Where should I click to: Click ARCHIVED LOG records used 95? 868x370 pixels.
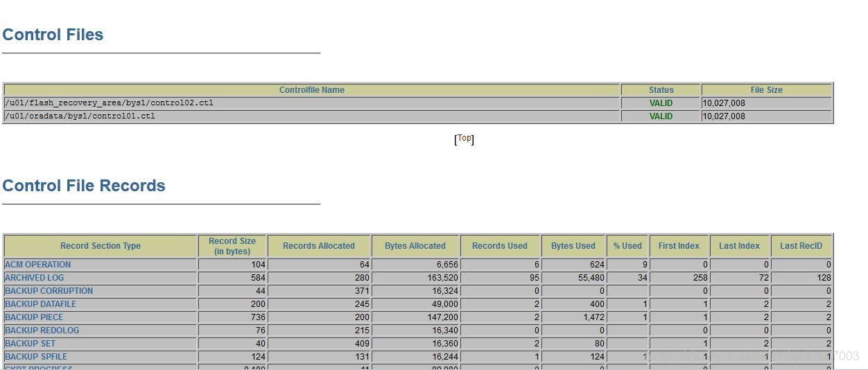coord(535,278)
